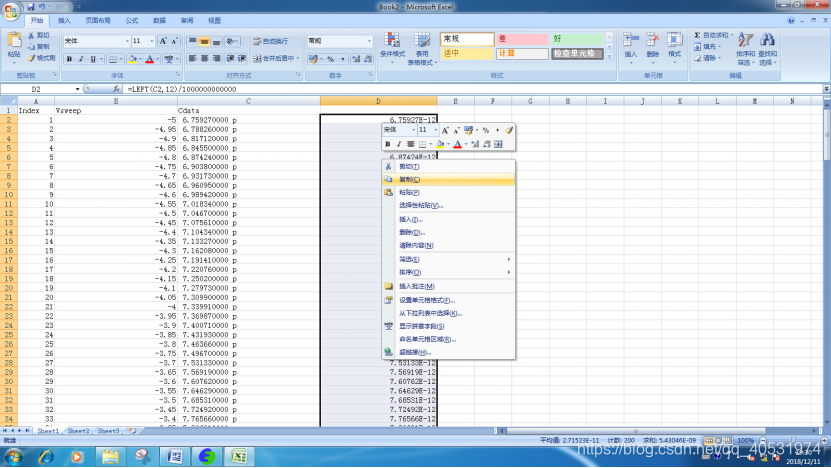Open Word from the taskbar
Image resolution: width=831 pixels, height=468 pixels.
[x=174, y=456]
